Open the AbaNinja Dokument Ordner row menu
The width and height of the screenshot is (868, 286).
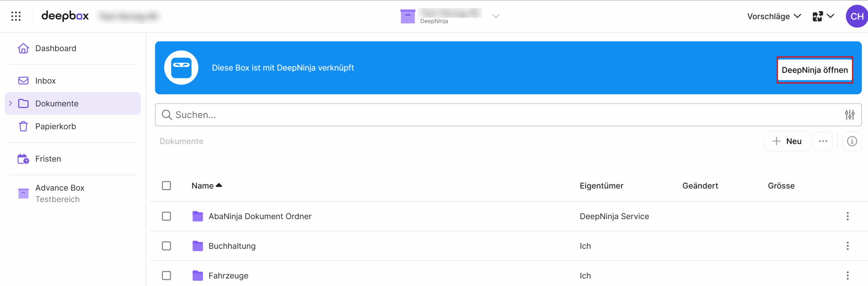[x=848, y=216]
